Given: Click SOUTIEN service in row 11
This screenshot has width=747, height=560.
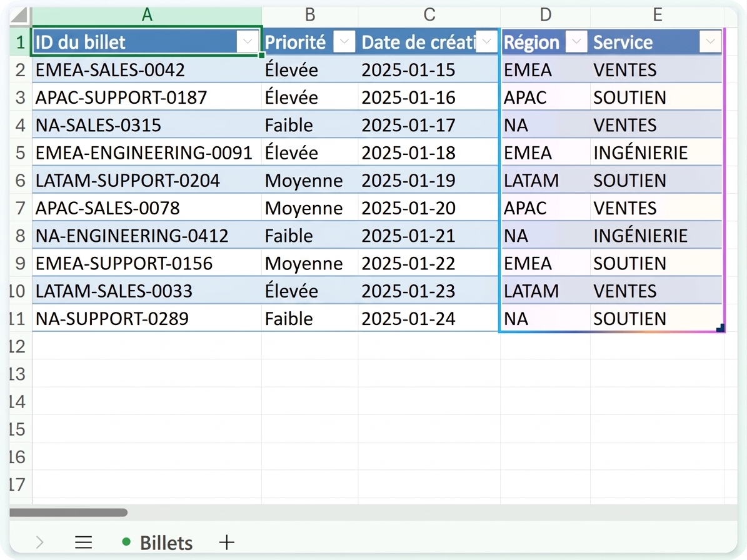Looking at the screenshot, I should [658, 319].
